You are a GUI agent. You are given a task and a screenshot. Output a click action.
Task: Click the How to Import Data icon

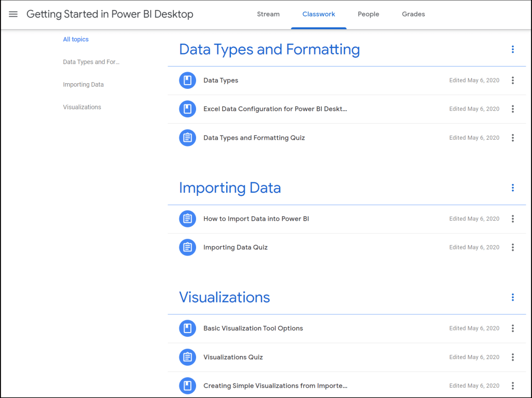point(187,219)
